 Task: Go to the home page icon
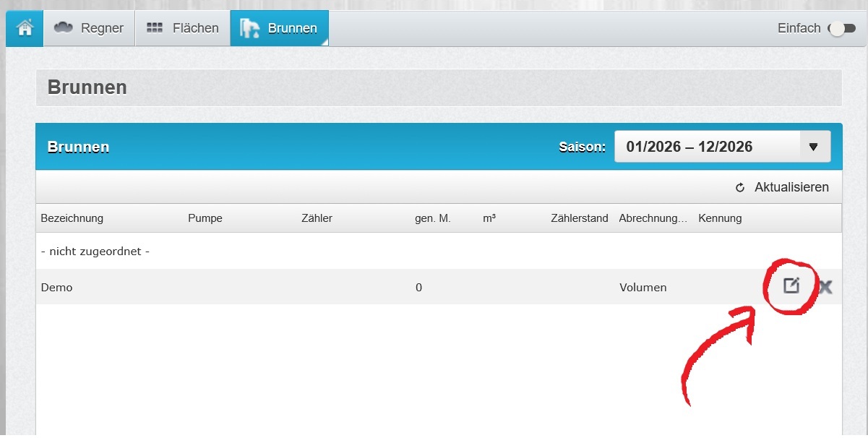point(25,28)
